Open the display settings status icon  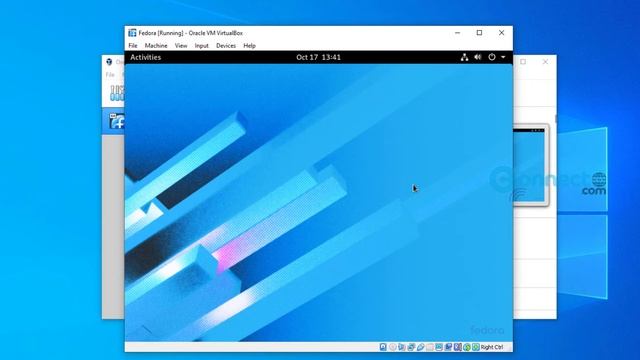click(439, 347)
